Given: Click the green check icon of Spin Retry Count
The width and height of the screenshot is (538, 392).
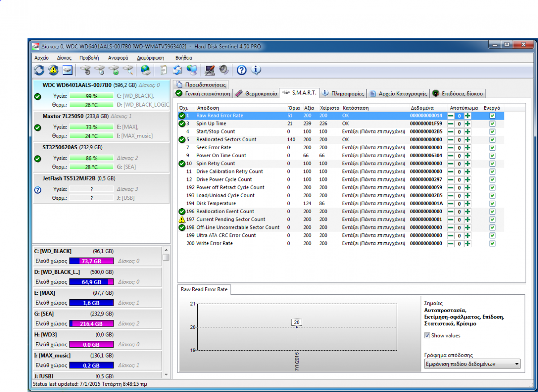Looking at the screenshot, I should 182,164.
